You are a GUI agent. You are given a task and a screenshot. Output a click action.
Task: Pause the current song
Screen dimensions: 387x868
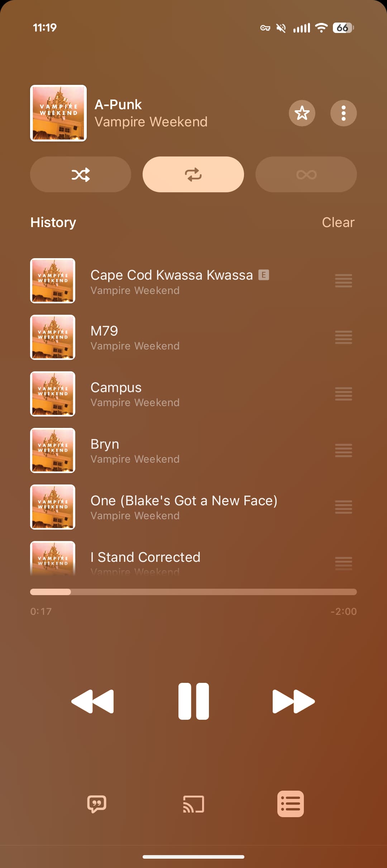point(193,701)
